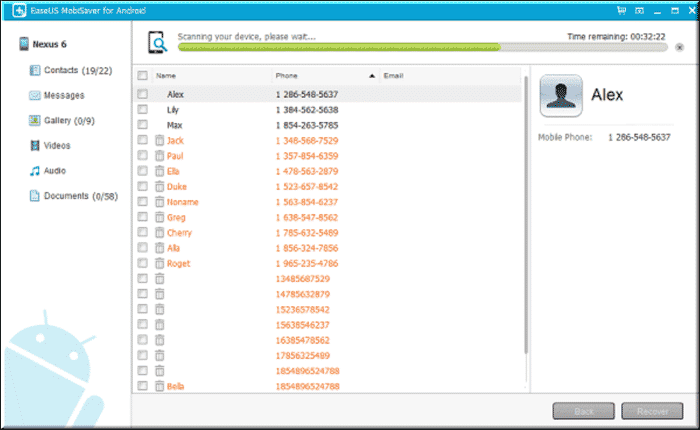
Task: Stop the scan with the cancel icon
Action: pyautogui.click(x=679, y=47)
